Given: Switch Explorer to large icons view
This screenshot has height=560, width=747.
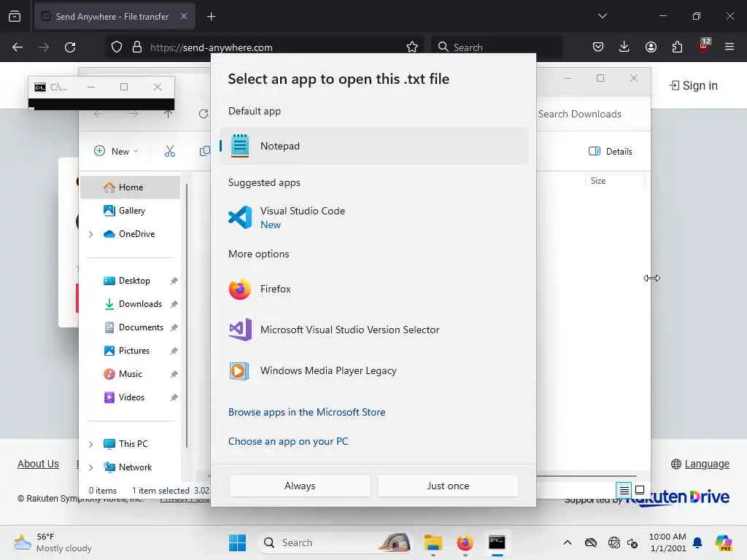Looking at the screenshot, I should pos(640,489).
